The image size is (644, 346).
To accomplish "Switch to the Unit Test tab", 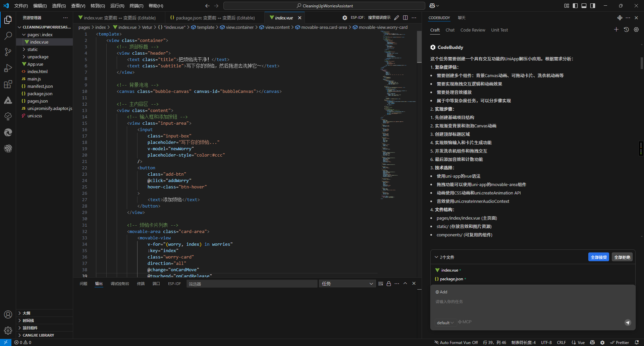I will point(499,30).
